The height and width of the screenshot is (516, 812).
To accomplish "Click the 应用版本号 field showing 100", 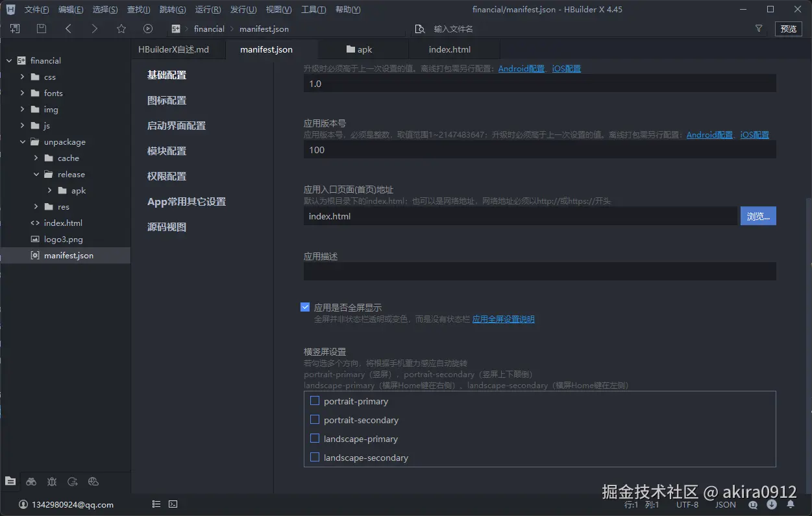I will point(539,149).
